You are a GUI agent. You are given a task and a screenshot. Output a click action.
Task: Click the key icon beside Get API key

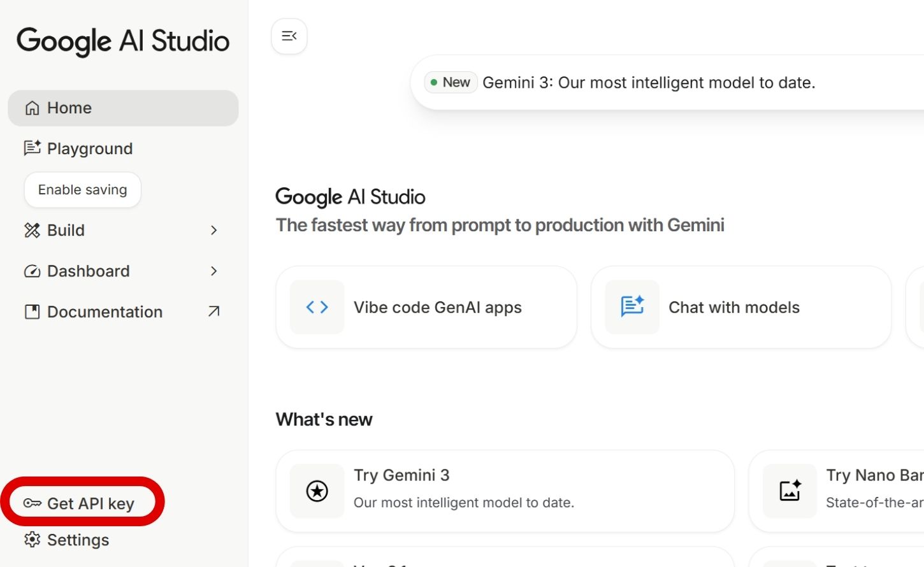[x=32, y=503]
